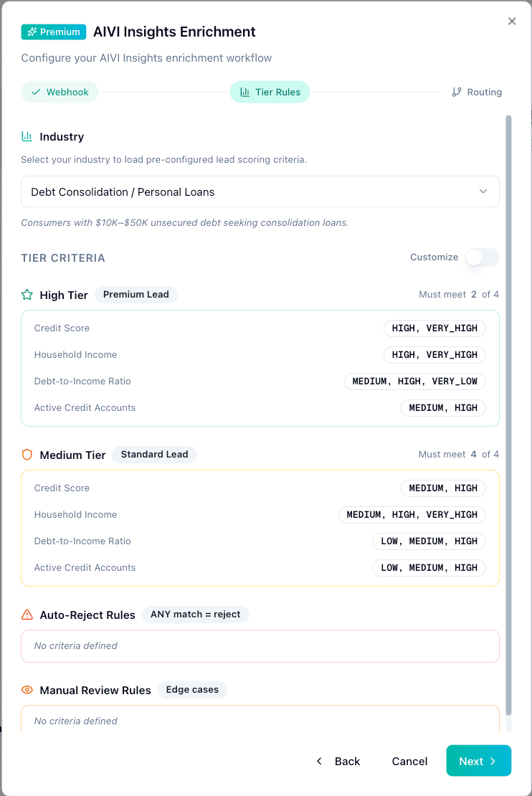Click the shield icon beside Medium Tier

pos(27,455)
